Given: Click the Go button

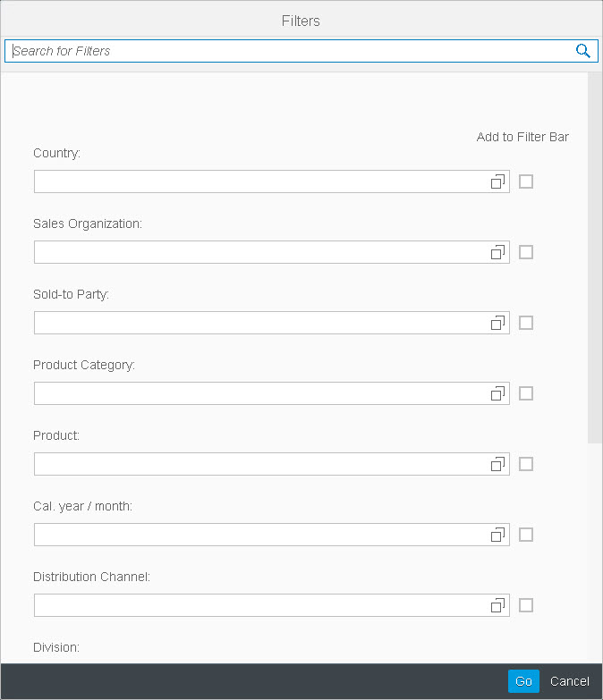Looking at the screenshot, I should tap(523, 681).
